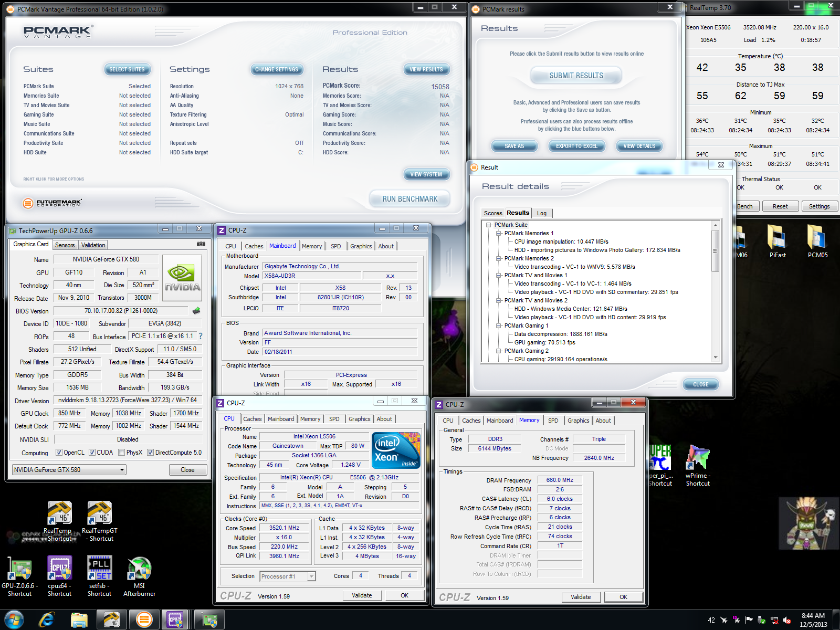Click the GPU-Z screenshot camera icon
The width and height of the screenshot is (840, 630).
[201, 244]
